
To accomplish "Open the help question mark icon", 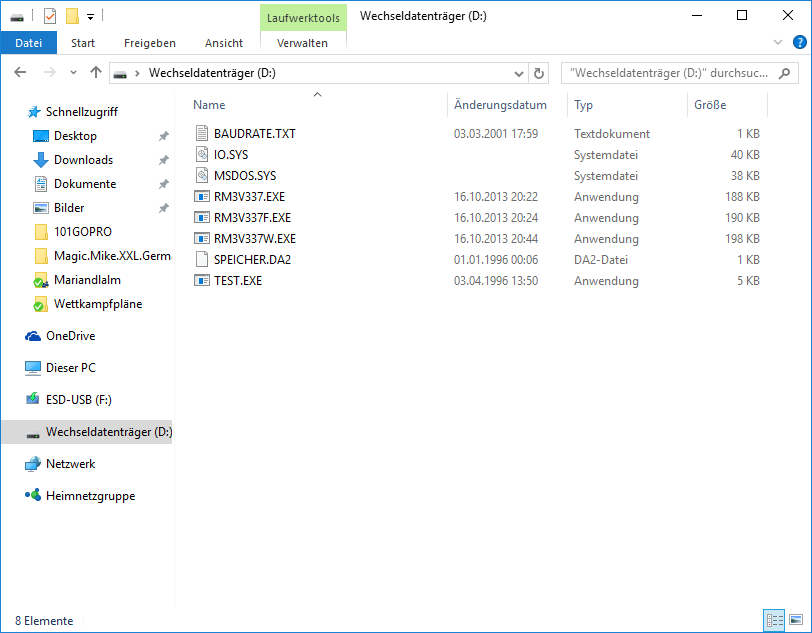I will point(799,43).
